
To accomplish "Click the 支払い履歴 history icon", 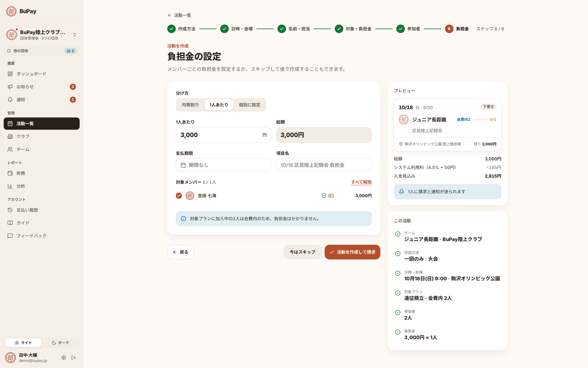I will (x=10, y=210).
